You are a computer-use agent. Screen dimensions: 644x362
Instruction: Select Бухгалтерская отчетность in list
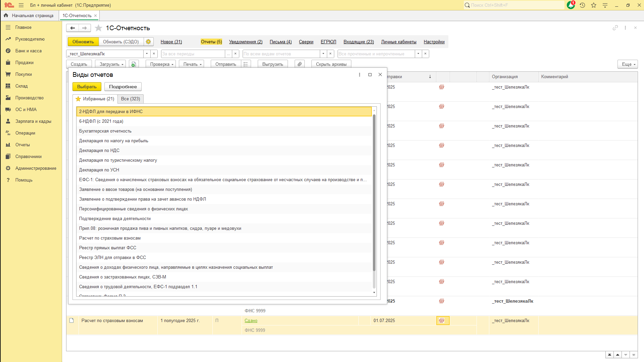click(x=224, y=131)
